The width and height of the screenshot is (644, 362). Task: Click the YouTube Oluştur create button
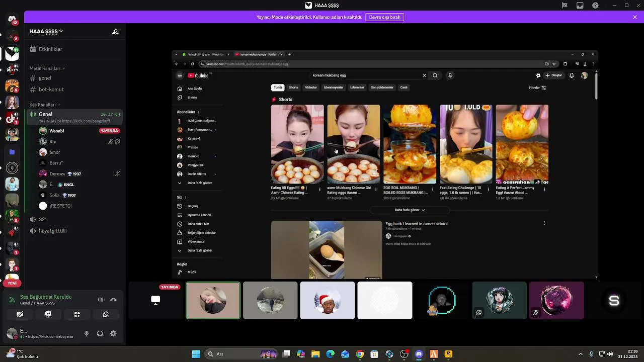point(554,75)
